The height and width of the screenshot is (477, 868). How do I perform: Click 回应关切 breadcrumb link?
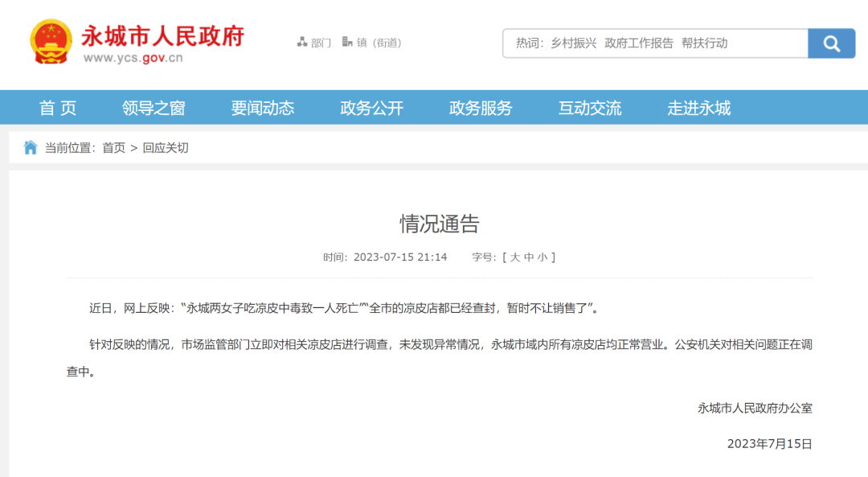pos(166,148)
